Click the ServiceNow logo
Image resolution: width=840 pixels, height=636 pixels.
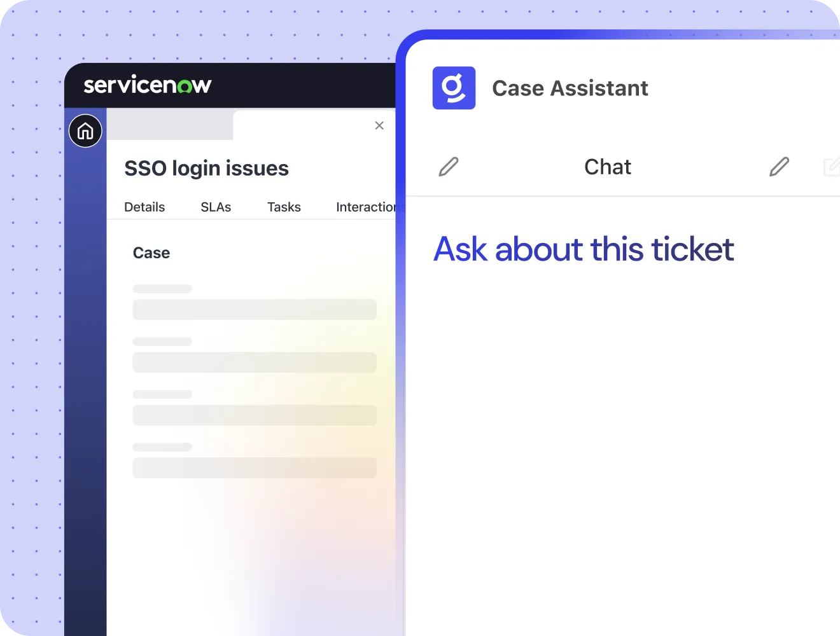click(x=148, y=85)
